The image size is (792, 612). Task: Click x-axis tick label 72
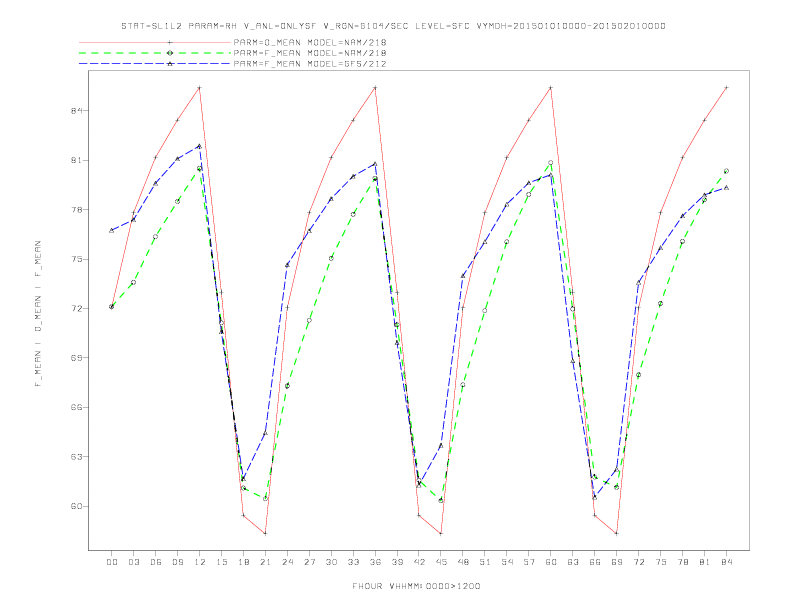click(639, 562)
